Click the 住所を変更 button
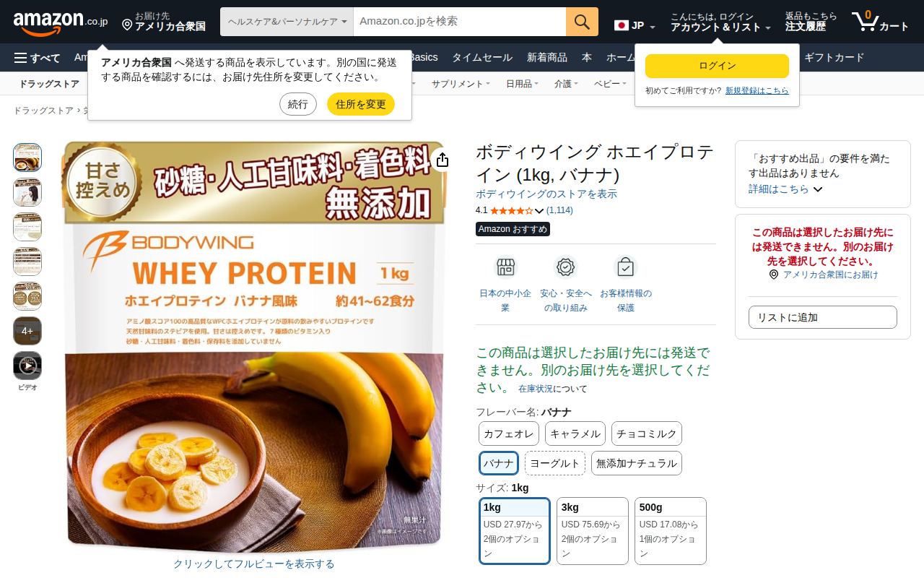 [x=361, y=104]
